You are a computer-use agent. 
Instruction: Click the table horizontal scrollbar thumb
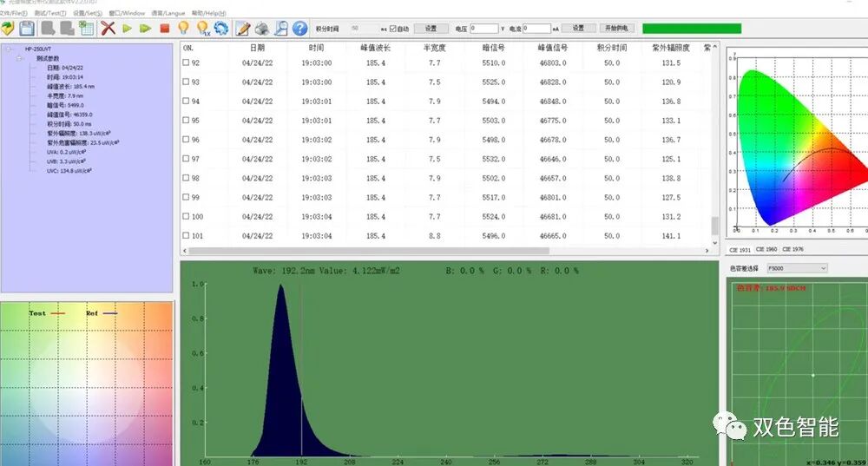click(x=369, y=251)
